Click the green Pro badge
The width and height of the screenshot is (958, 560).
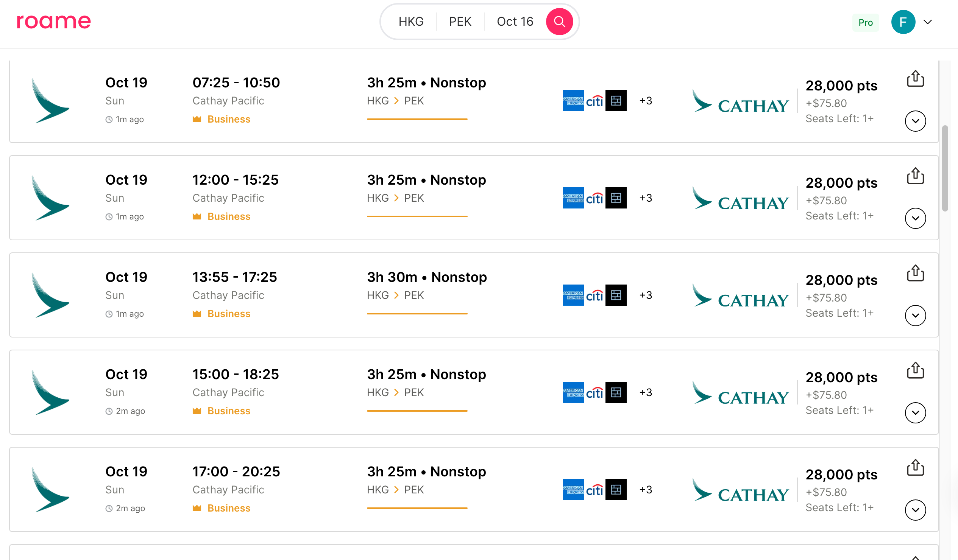coord(865,22)
